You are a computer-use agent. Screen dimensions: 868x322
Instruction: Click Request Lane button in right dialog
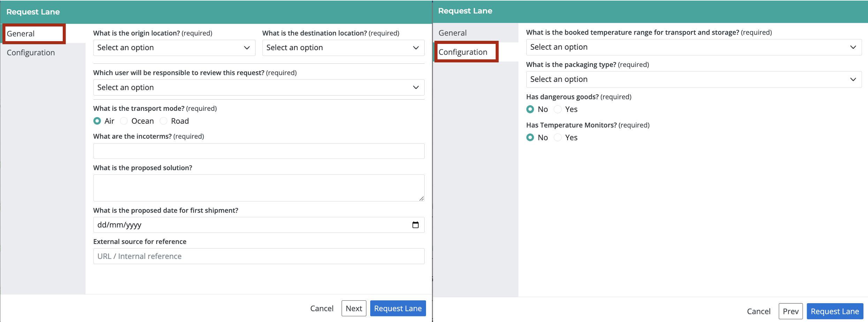835,311
